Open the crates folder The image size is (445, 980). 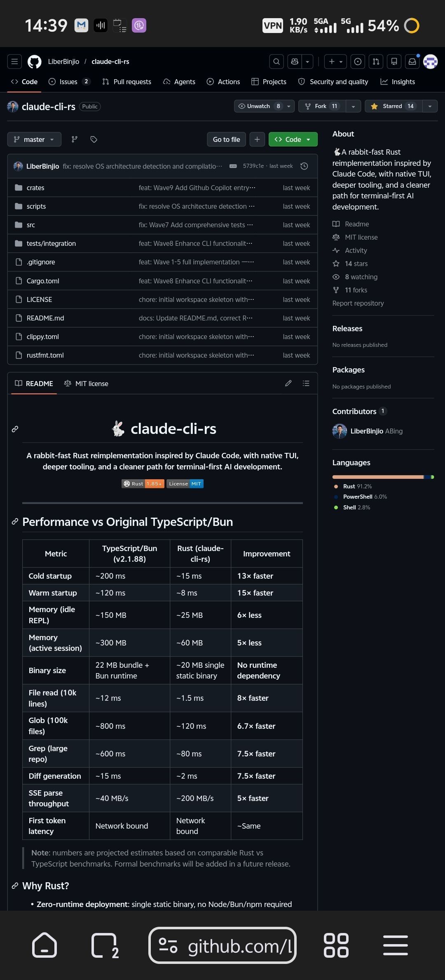(35, 188)
